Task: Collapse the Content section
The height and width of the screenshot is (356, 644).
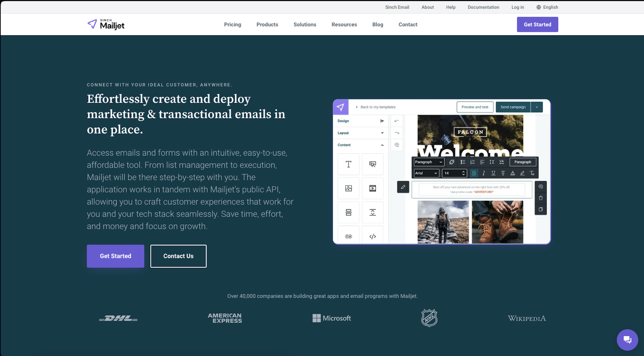Action: point(361,145)
